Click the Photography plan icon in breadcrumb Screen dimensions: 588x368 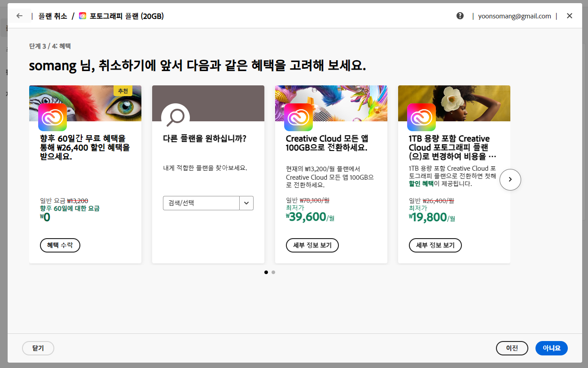[x=83, y=16]
